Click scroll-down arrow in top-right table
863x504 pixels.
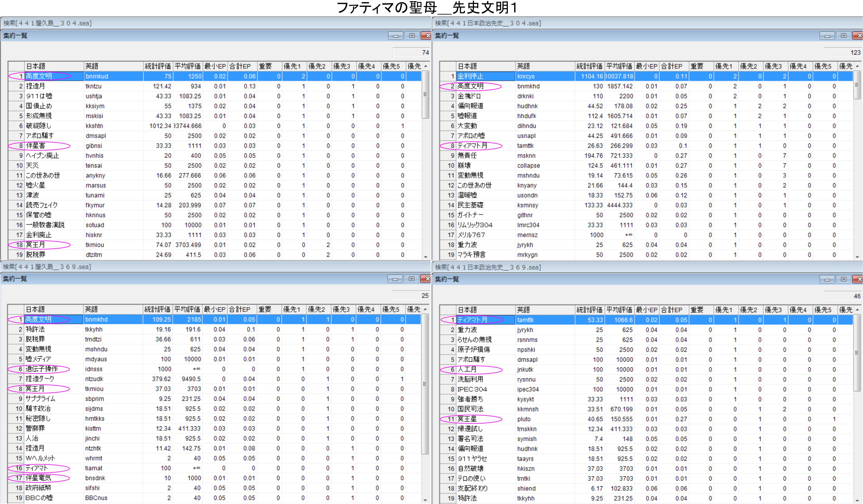857,257
